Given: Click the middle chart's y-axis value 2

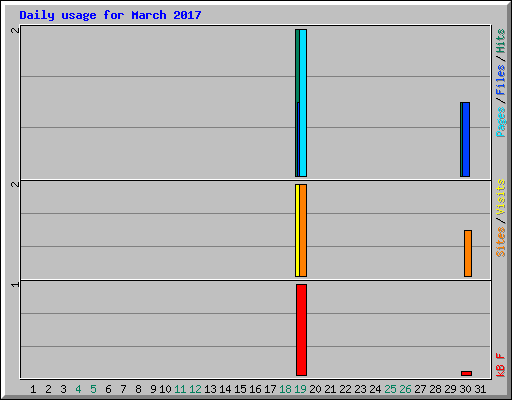Looking at the screenshot, I should [x=15, y=184].
